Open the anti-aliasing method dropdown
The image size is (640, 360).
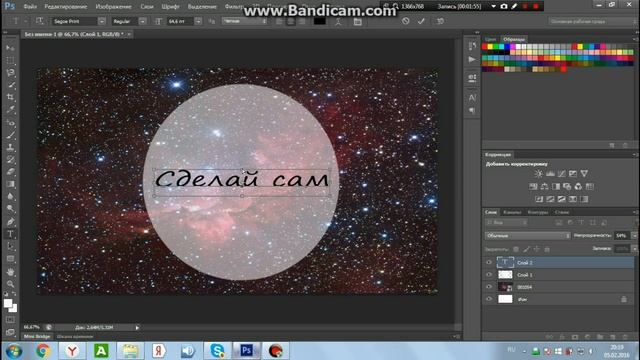(244, 21)
